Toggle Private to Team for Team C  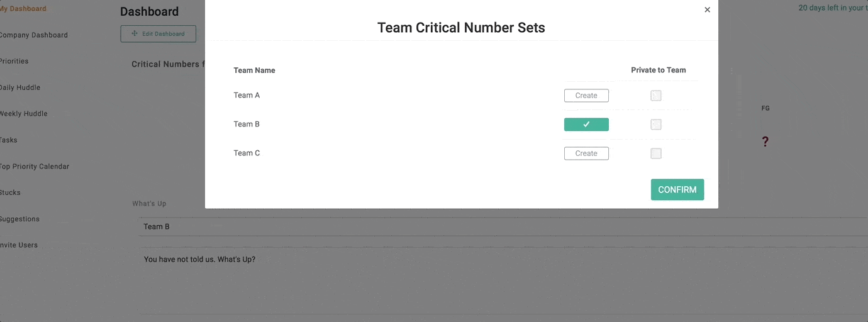tap(656, 153)
